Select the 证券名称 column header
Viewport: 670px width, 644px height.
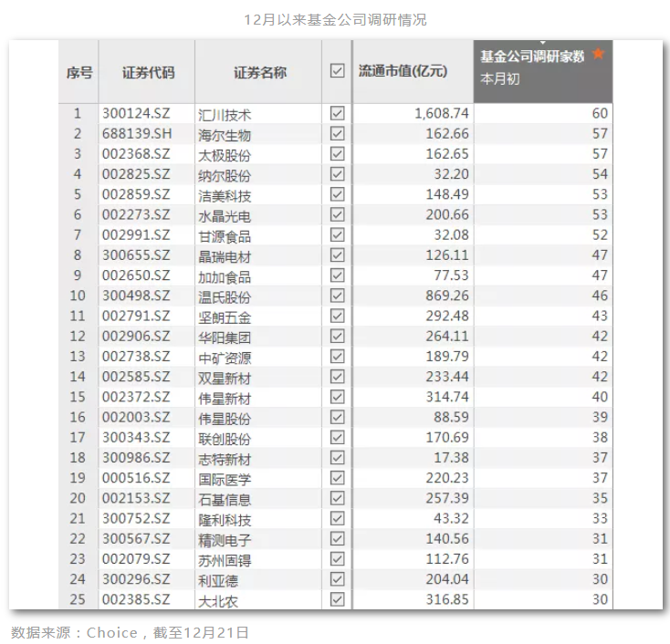[x=259, y=72]
